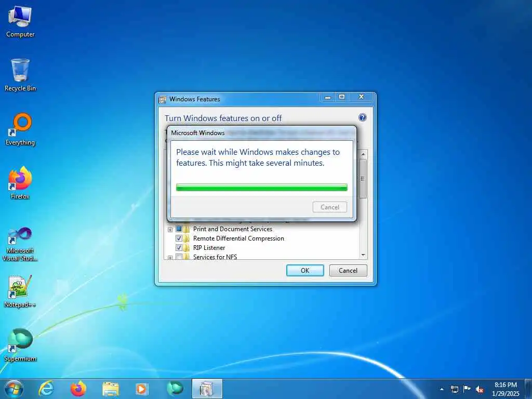This screenshot has height=399, width=532.
Task: Select the Notepad++ desktop shortcut
Action: tap(20, 291)
